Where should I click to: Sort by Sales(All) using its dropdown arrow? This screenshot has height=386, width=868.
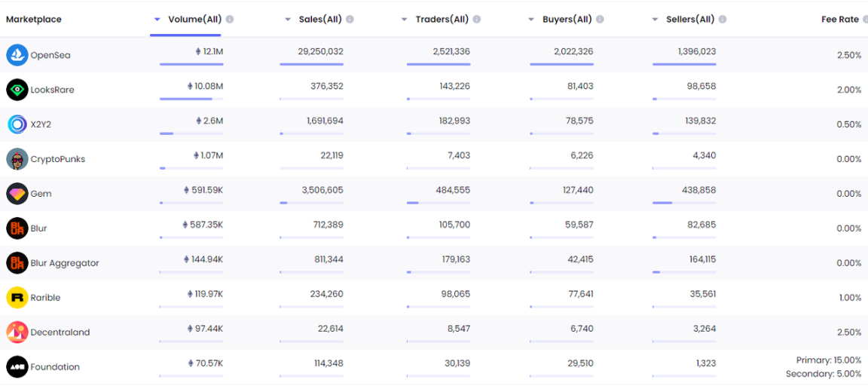point(288,20)
